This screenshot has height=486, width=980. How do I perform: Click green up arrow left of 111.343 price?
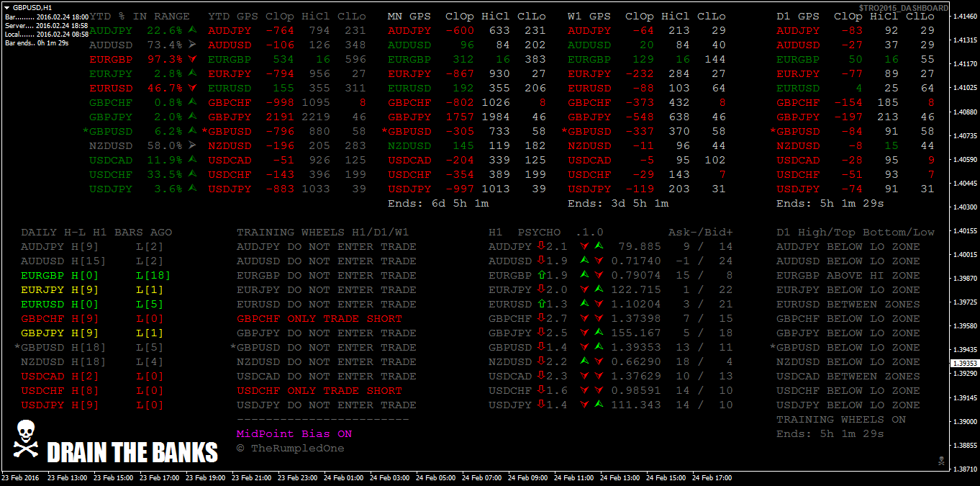pyautogui.click(x=599, y=405)
